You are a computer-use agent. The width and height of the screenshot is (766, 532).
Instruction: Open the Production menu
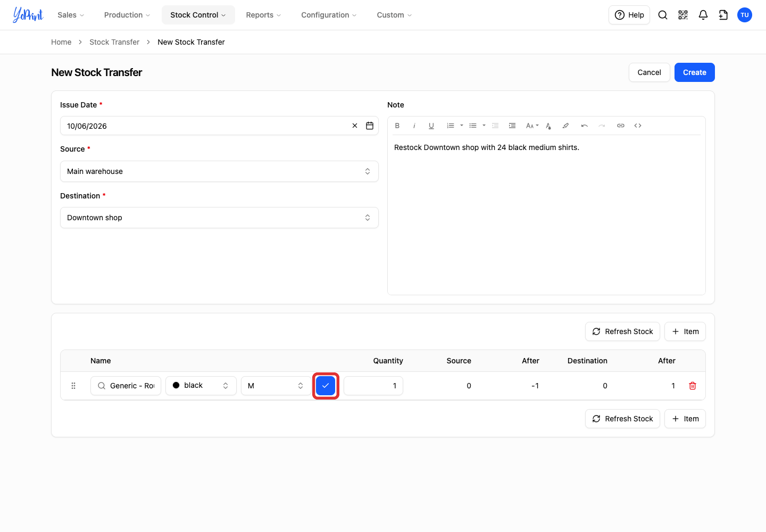tap(127, 15)
